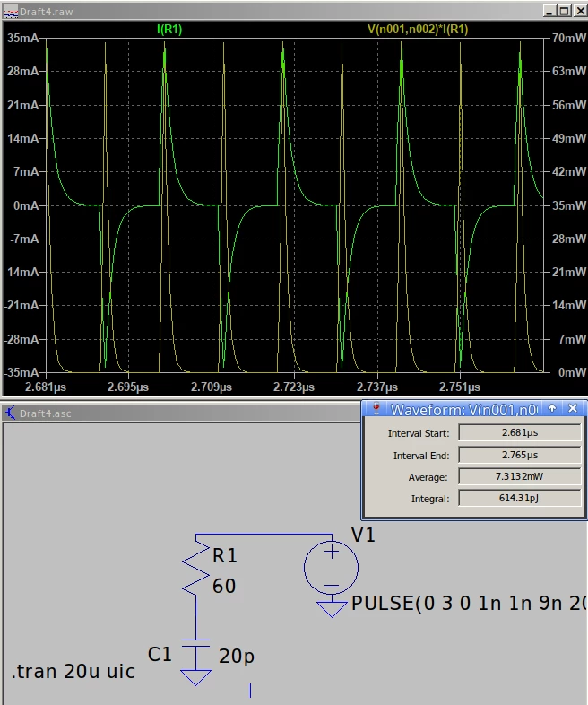The height and width of the screenshot is (705, 588).
Task: Click the Draft4.asc schematic window icon
Action: (10, 413)
